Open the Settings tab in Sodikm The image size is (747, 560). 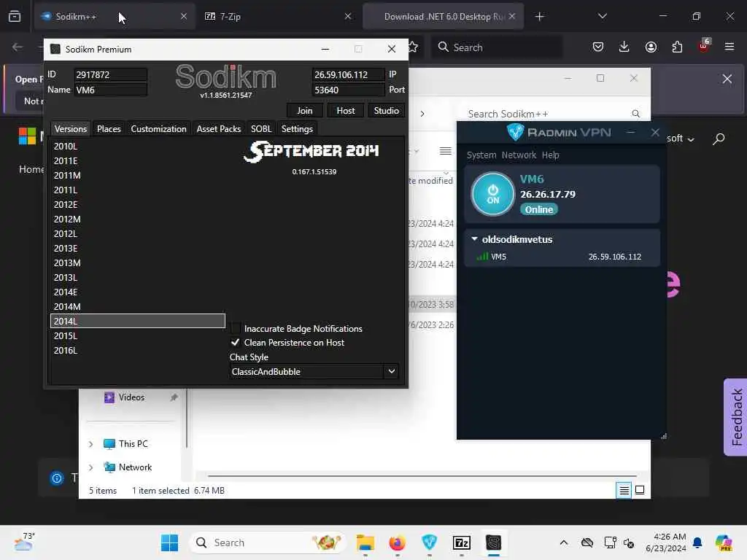297,128
